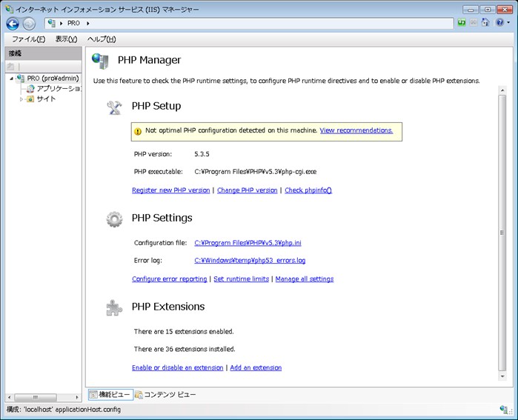The height and width of the screenshot is (420, 518).
Task: Open the dropdown arrow beside Help icon
Action: 508,22
